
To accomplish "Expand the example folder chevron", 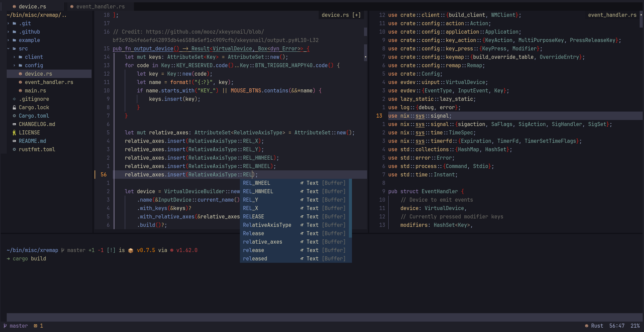I will click(8, 40).
